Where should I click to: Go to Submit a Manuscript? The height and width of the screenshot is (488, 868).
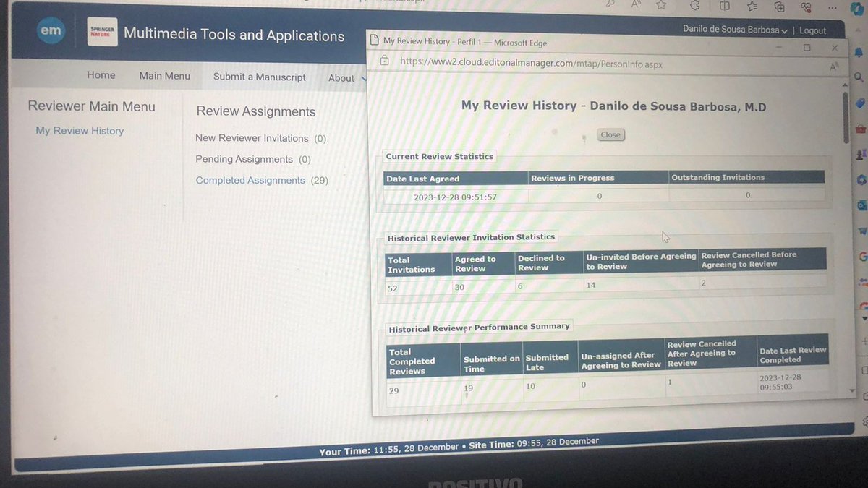(x=259, y=77)
